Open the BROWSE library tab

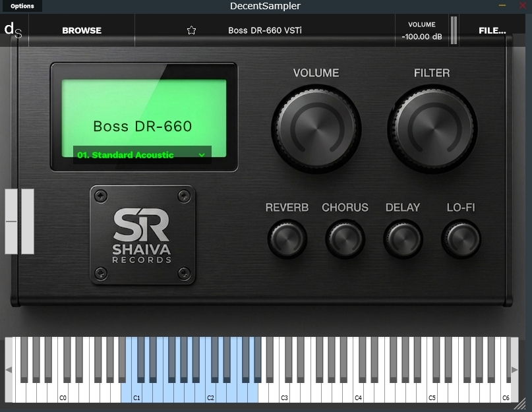pos(82,30)
